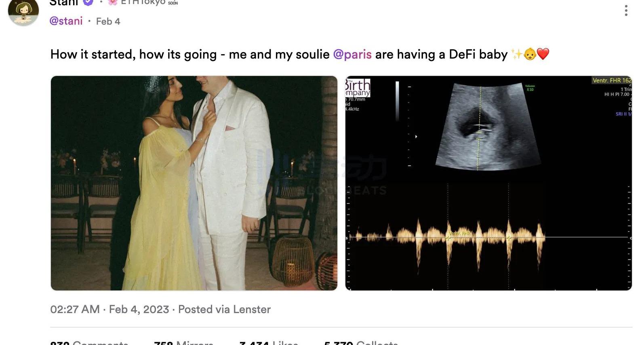Show the Collects count list
The width and height of the screenshot is (644, 345).
361,342
